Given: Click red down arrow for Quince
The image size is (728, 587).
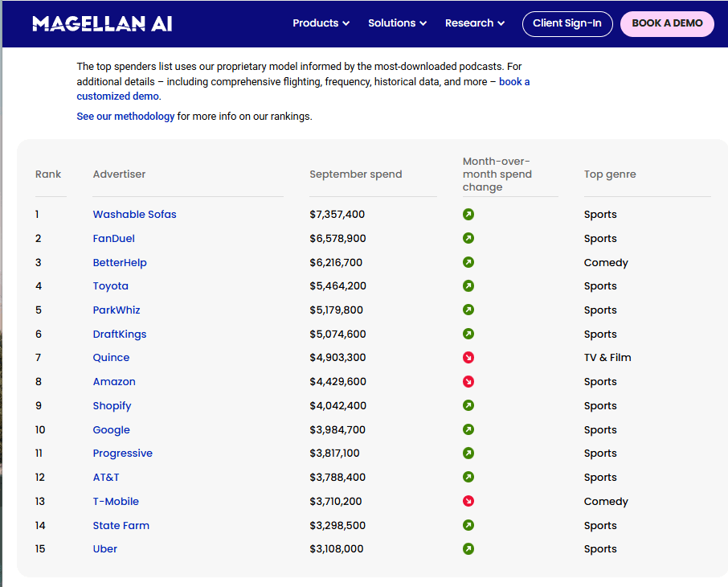Looking at the screenshot, I should point(468,358).
